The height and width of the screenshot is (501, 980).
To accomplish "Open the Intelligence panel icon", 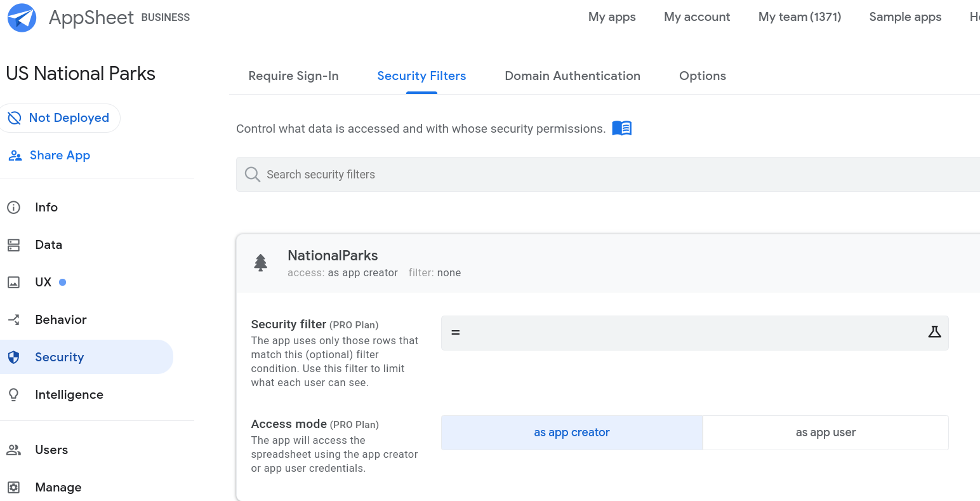I will tap(14, 394).
